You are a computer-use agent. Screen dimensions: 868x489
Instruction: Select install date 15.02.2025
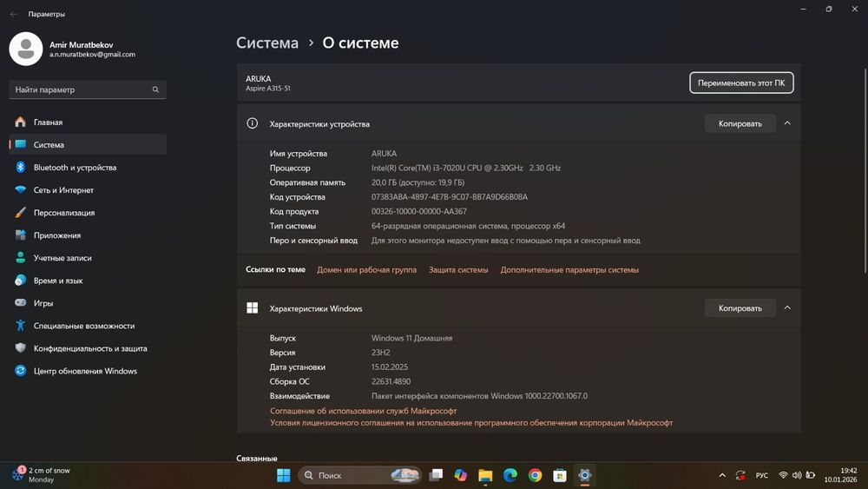(390, 367)
